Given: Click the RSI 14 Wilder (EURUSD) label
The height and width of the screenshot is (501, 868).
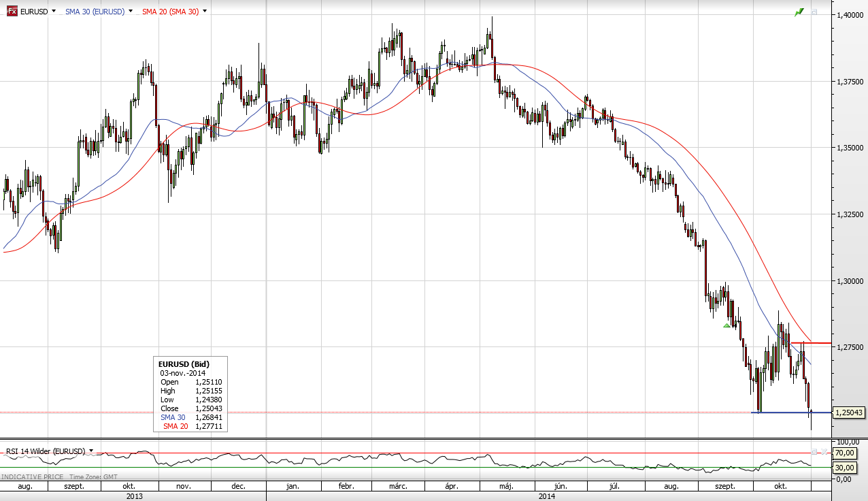Looking at the screenshot, I should point(46,451).
